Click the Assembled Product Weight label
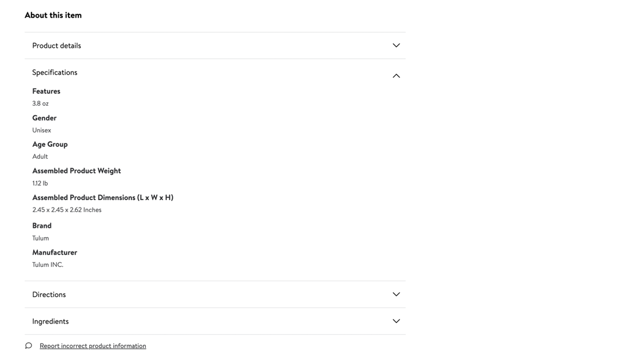 [77, 171]
